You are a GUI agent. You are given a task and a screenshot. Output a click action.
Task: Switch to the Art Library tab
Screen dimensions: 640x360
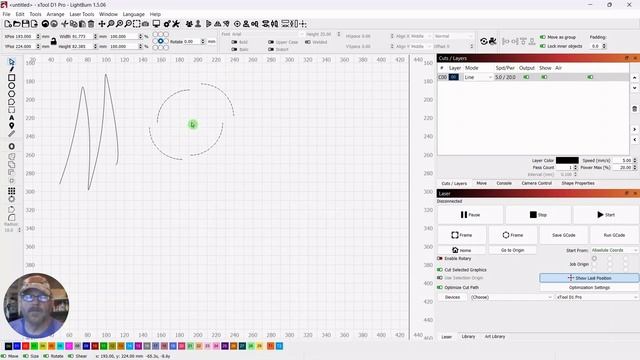point(495,337)
